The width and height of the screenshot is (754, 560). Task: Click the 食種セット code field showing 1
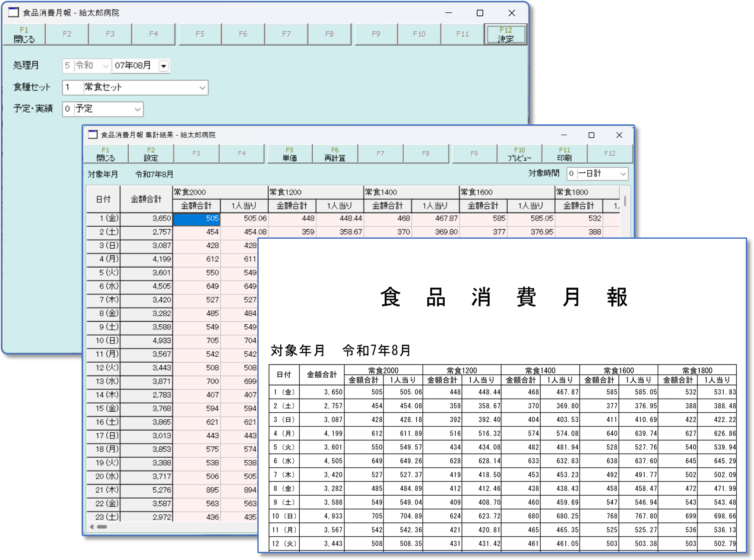coord(70,88)
